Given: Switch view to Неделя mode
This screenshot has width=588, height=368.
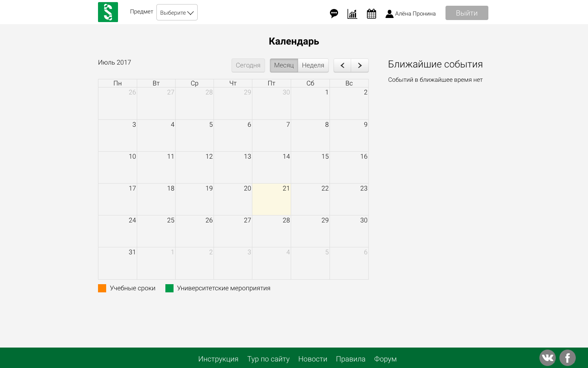Looking at the screenshot, I should coord(314,65).
